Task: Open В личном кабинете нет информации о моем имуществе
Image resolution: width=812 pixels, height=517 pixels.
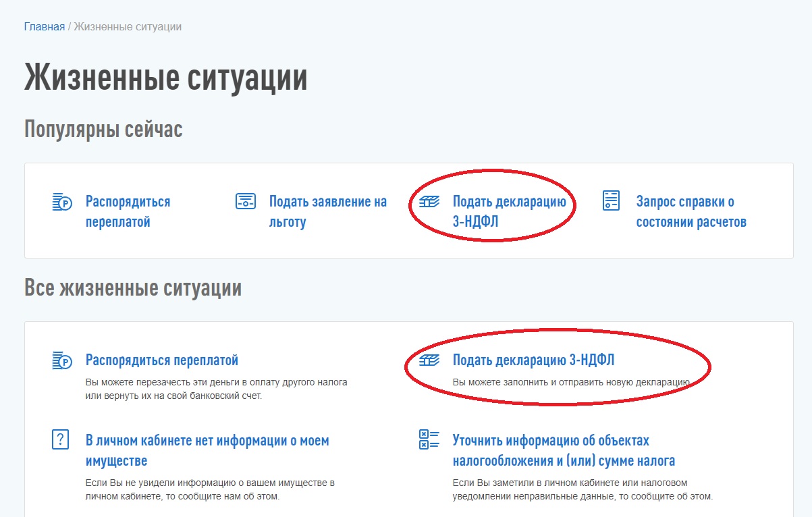Action: (207, 450)
